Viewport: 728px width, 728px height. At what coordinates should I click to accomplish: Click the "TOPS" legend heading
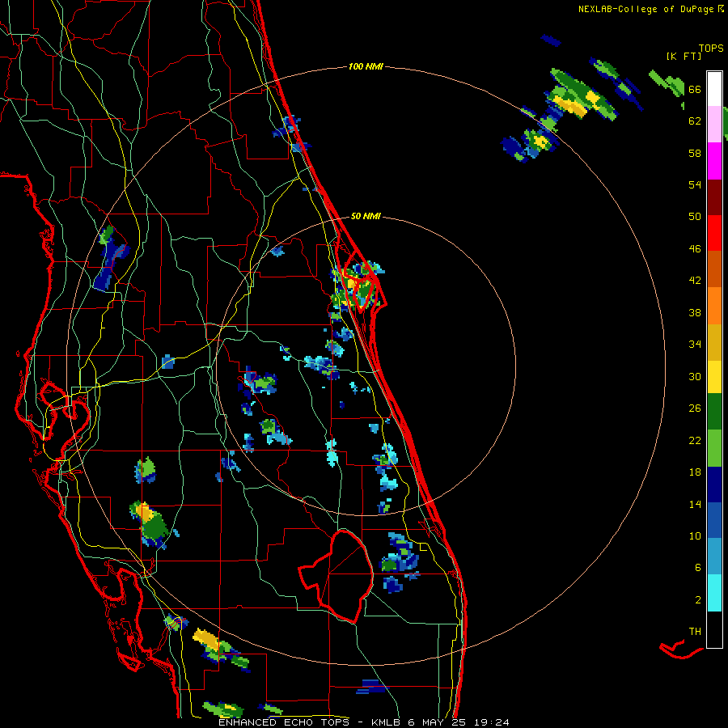(711, 48)
